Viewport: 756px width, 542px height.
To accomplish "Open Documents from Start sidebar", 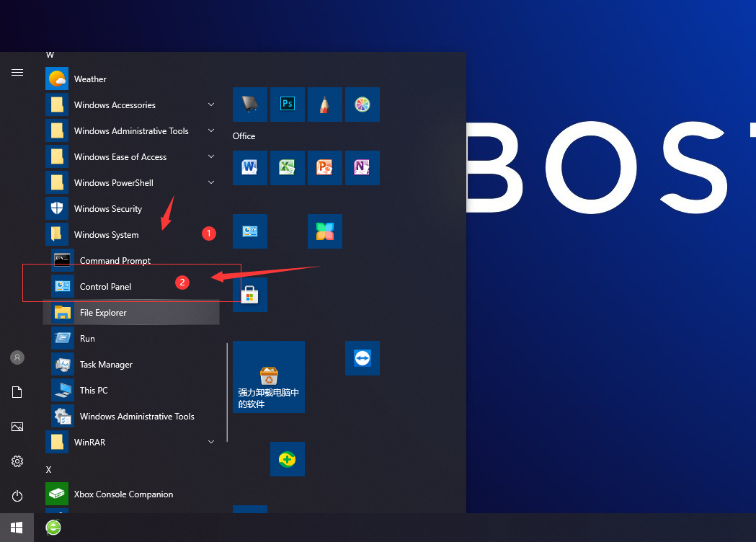I will coord(17,392).
